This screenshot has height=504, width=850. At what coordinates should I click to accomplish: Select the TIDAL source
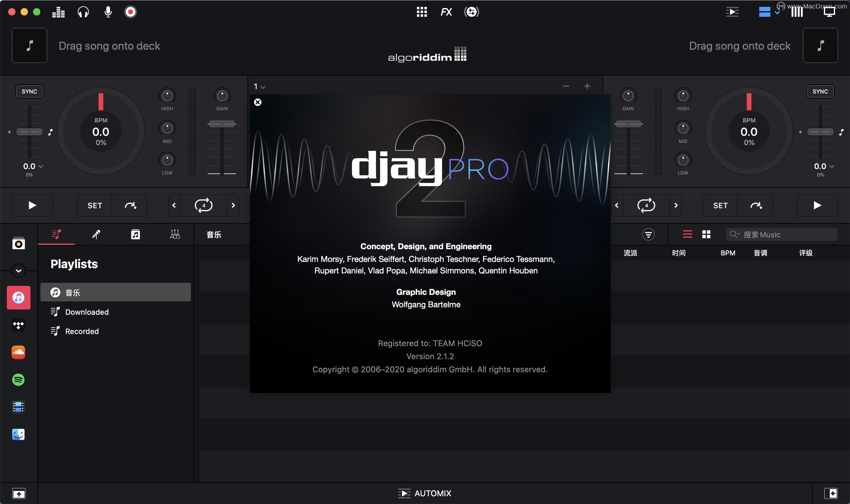pos(18,325)
